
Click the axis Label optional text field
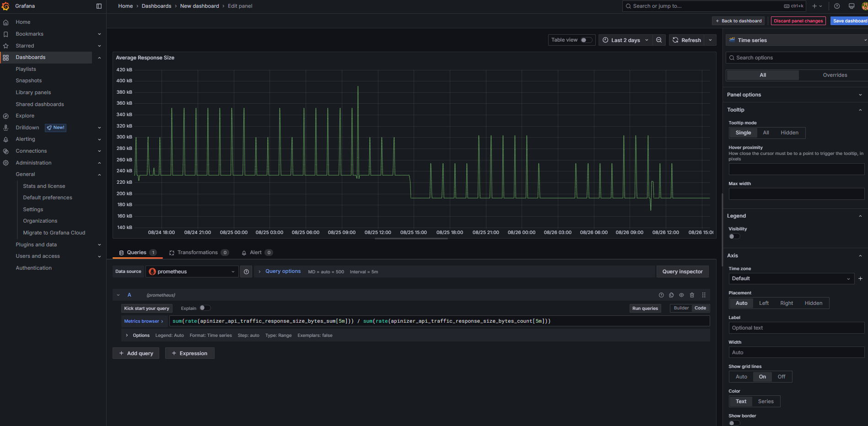point(796,328)
